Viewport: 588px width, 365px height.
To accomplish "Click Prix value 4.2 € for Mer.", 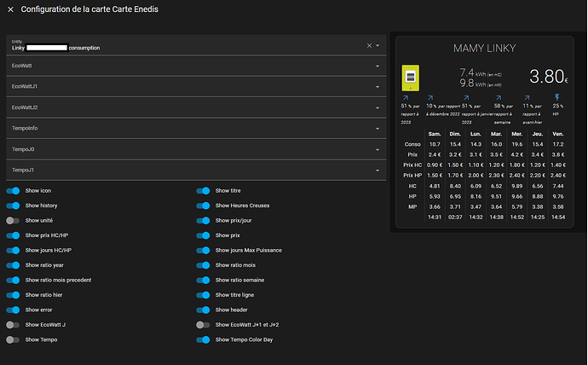I will [516, 154].
